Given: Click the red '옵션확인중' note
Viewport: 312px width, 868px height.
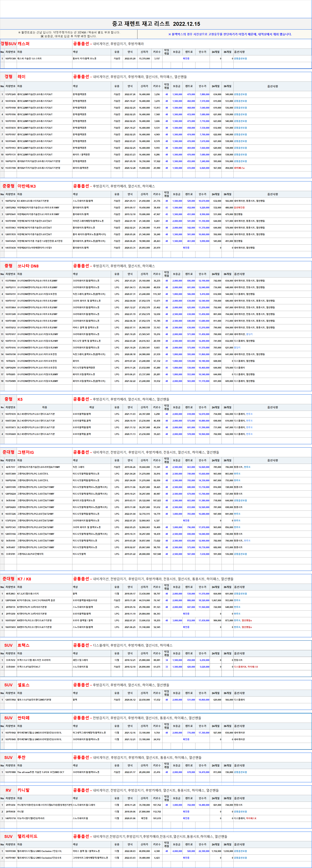Looking at the screenshot, I should [239, 208].
